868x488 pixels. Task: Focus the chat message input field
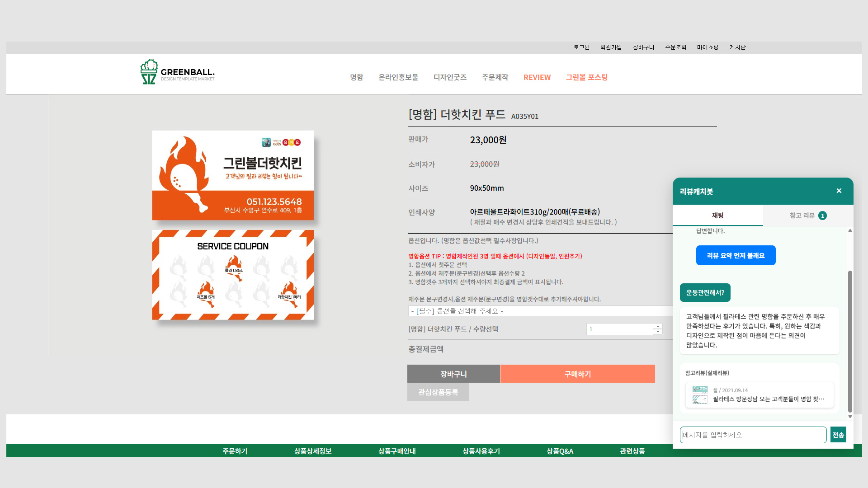[753, 435]
